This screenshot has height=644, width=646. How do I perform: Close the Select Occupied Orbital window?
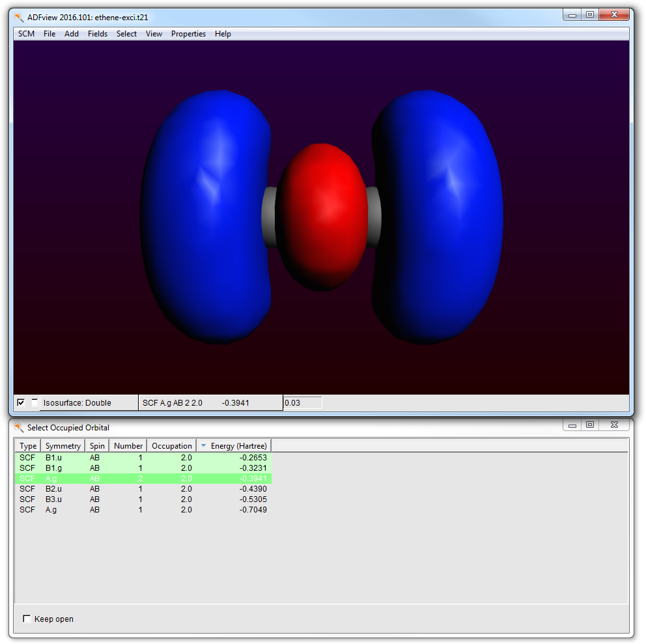[614, 425]
